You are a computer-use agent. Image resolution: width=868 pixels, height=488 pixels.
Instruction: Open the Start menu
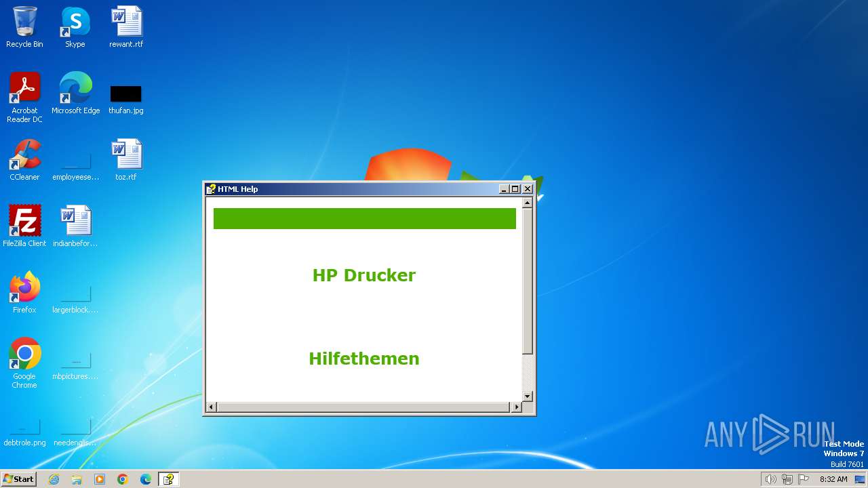click(x=18, y=479)
